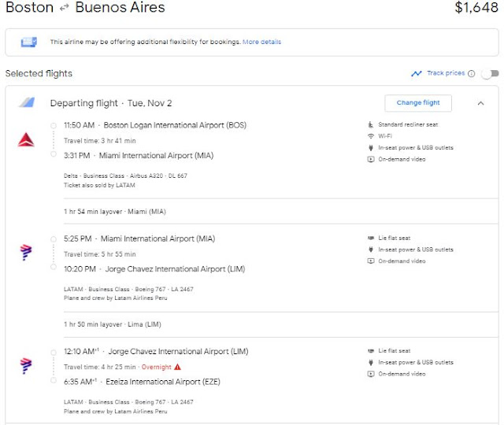Click the Miami flight Lie flat seat icon
This screenshot has height=425, width=504.
tap(371, 238)
